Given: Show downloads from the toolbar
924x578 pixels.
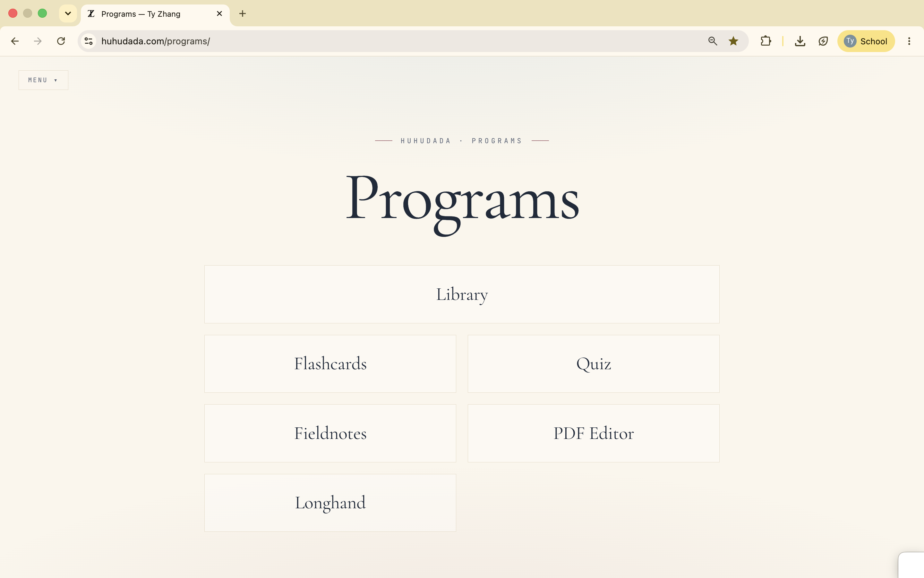Looking at the screenshot, I should (800, 41).
